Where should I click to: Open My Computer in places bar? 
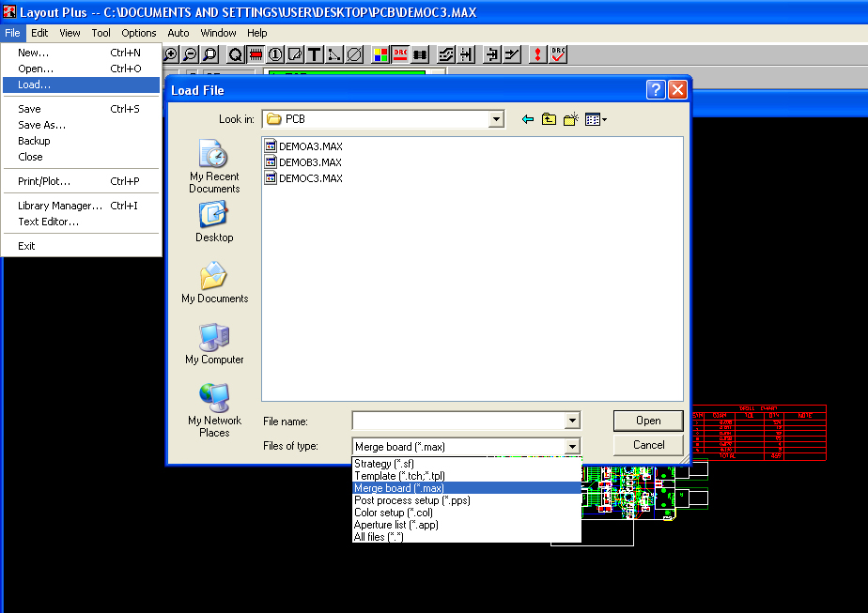[214, 344]
